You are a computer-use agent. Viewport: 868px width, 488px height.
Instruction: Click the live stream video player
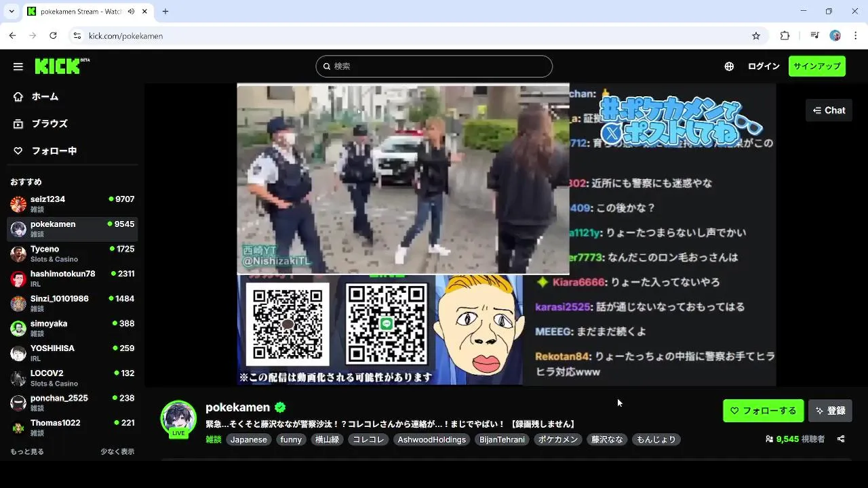coord(460,235)
